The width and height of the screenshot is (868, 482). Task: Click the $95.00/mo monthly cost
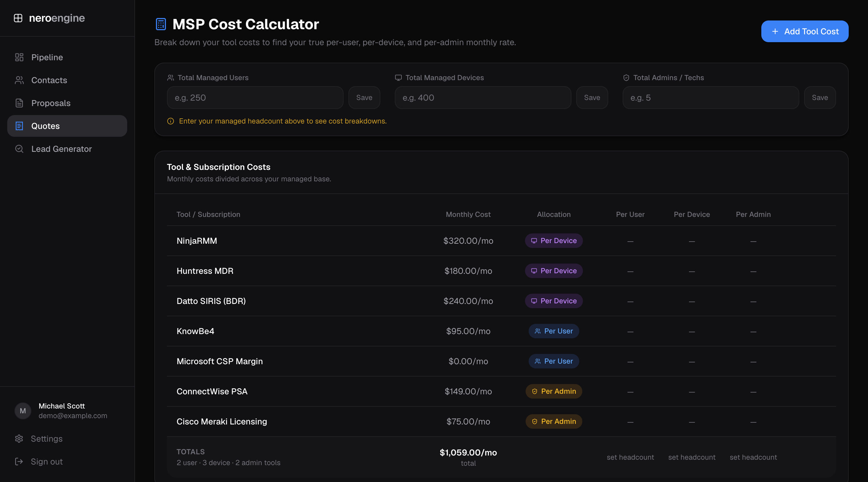pyautogui.click(x=468, y=331)
